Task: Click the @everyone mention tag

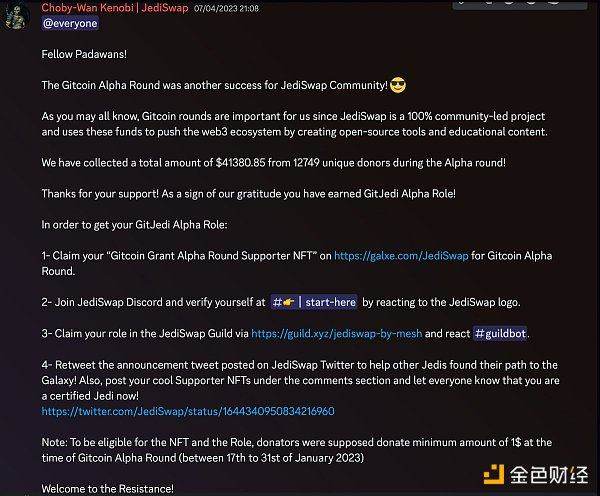Action: (70, 23)
